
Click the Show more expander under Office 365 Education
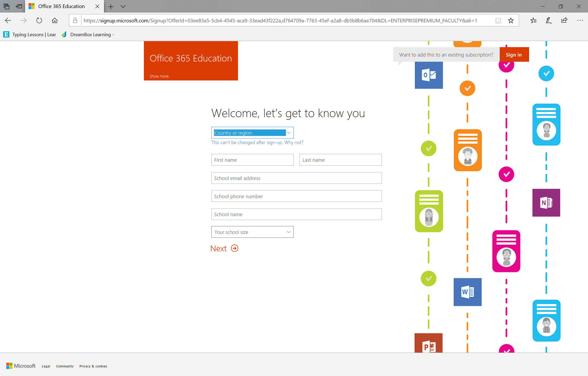coord(159,76)
